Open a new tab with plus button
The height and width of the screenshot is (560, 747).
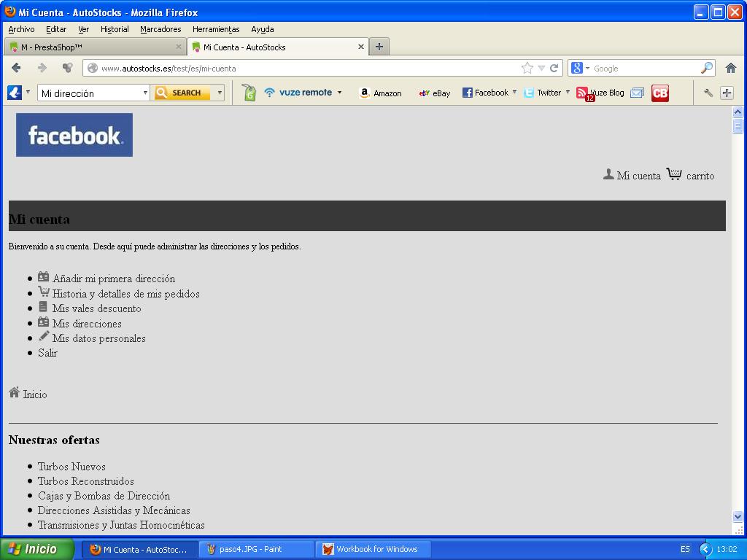379,47
